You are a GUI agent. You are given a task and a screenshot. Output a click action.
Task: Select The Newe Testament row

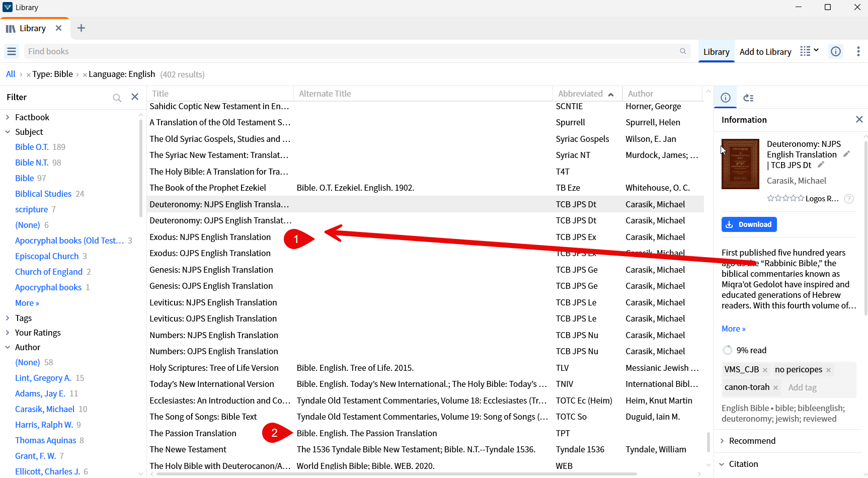tap(425, 449)
